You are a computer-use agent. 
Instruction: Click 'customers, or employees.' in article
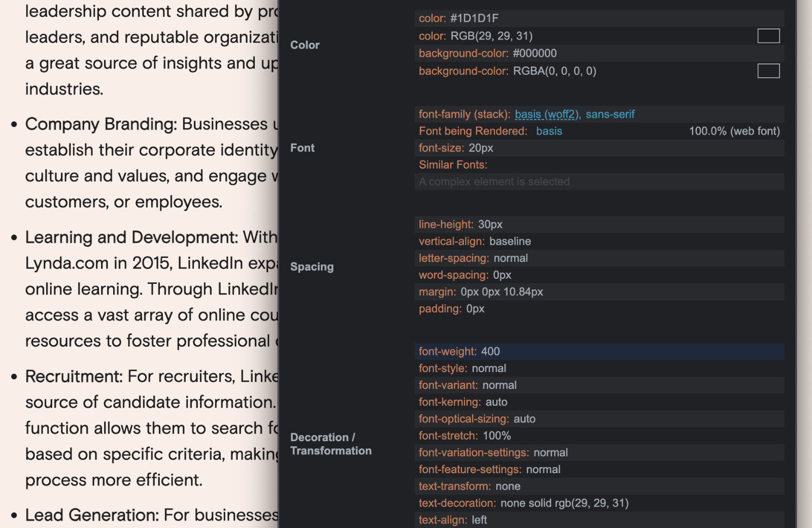(124, 202)
